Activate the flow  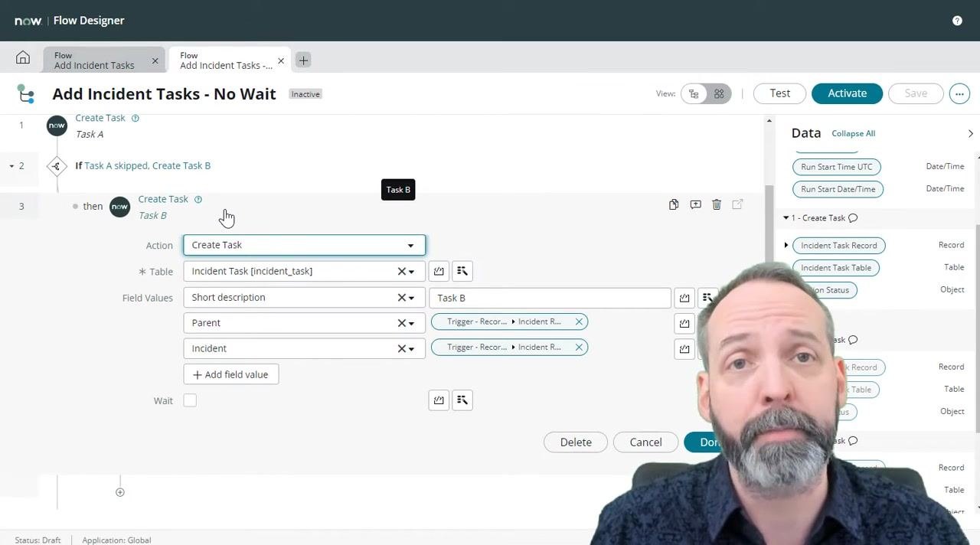point(847,93)
